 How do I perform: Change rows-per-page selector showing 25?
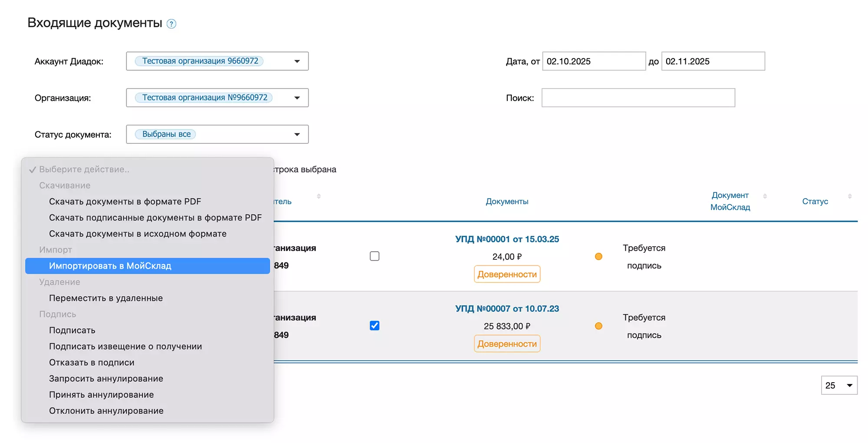point(839,385)
